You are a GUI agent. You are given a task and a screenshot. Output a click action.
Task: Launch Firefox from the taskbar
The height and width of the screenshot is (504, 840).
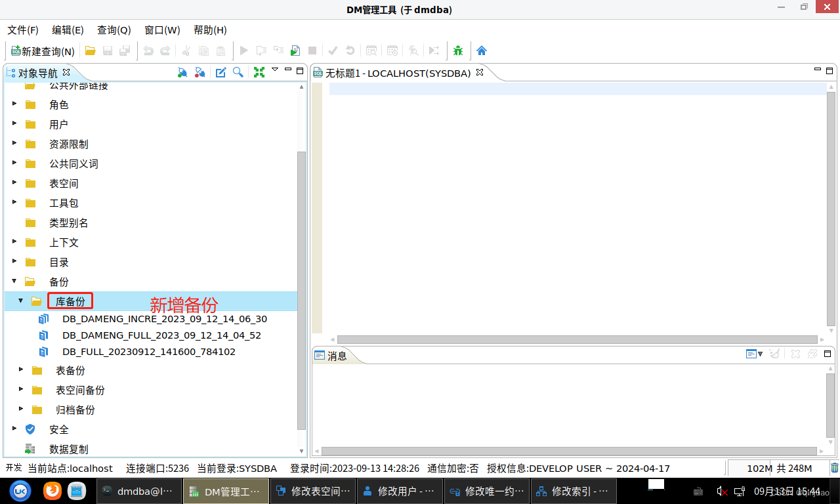point(52,491)
